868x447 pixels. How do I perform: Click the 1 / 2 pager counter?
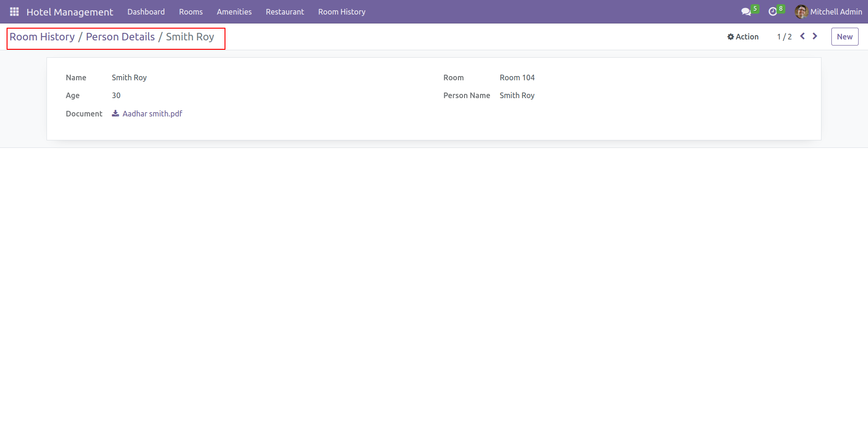784,37
